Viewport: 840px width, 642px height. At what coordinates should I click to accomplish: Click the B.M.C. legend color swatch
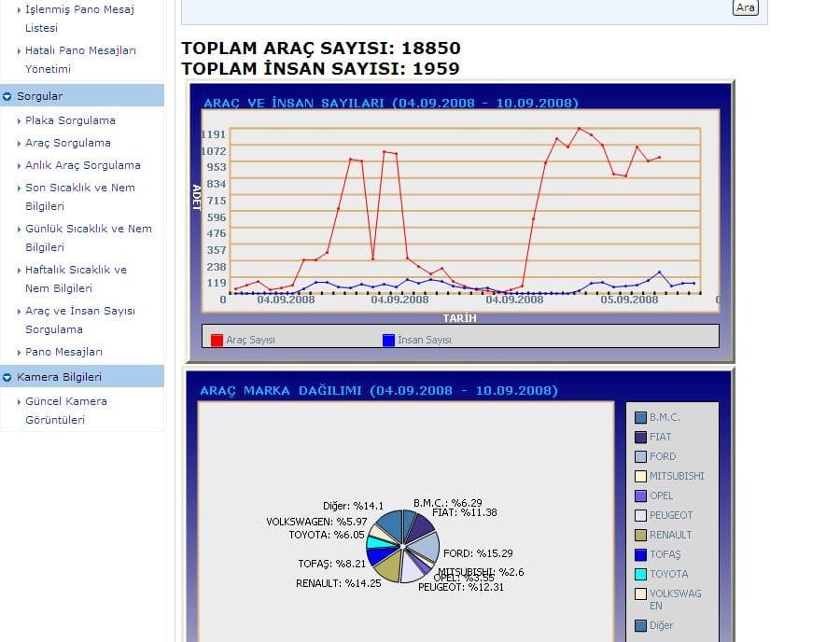pyautogui.click(x=640, y=418)
